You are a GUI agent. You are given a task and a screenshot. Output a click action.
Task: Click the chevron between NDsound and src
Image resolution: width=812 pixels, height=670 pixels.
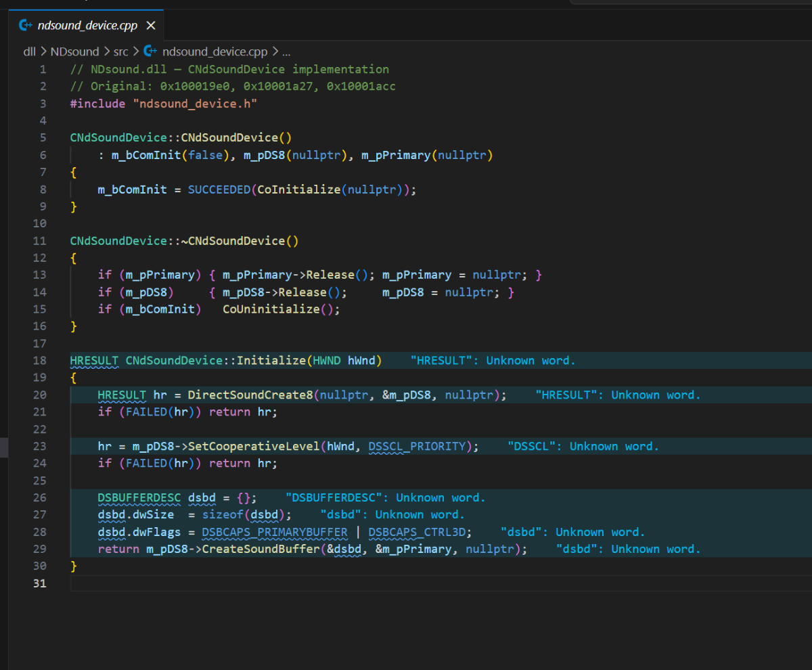(x=106, y=51)
